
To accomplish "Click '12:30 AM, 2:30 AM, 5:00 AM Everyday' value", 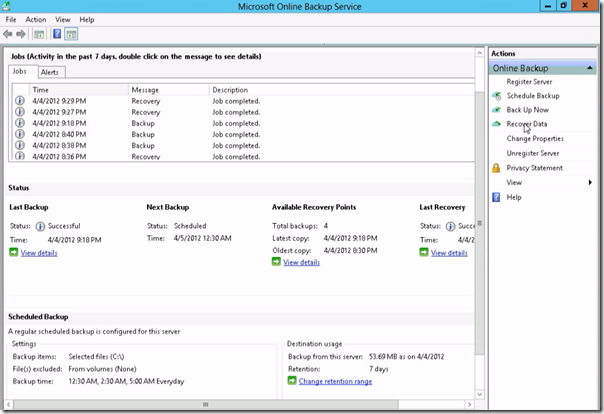I will click(126, 381).
